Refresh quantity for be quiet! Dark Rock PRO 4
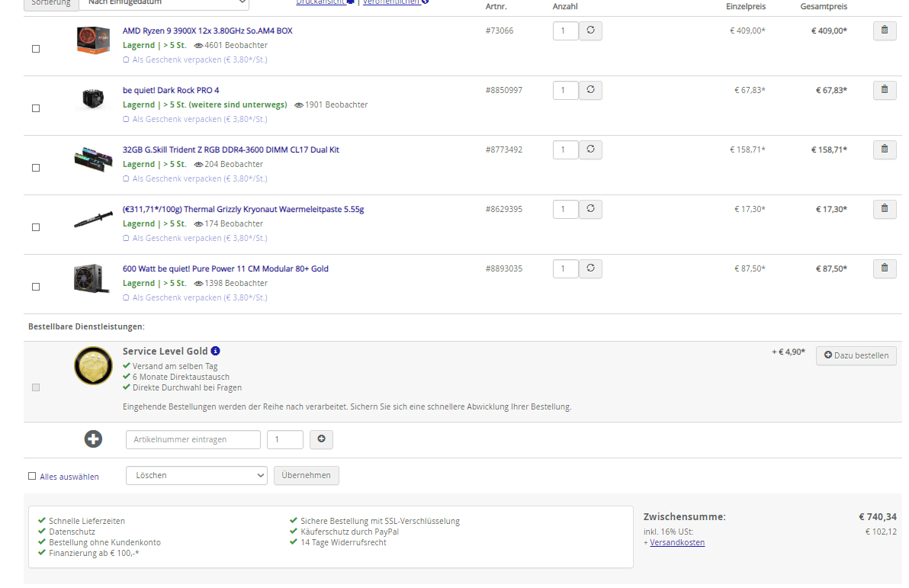909x588 pixels. click(590, 90)
